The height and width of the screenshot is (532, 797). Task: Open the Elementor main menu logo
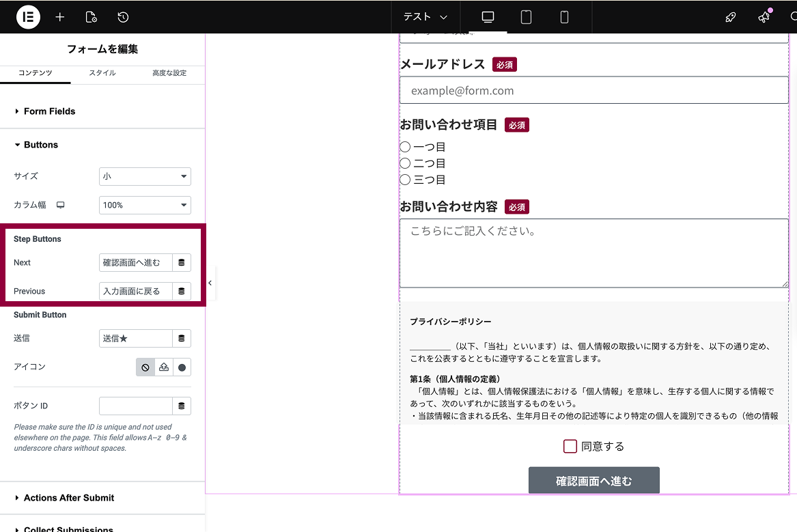tap(28, 16)
